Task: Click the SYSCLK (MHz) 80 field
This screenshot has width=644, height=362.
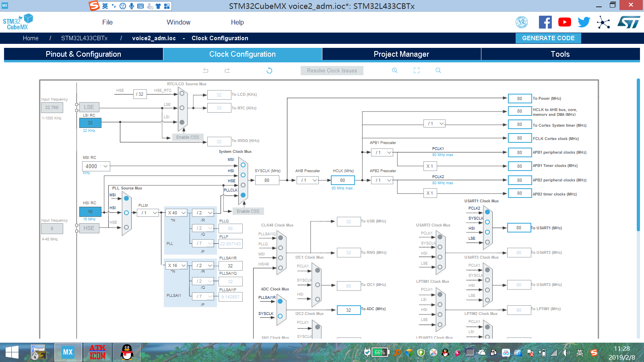Action: pos(267,180)
